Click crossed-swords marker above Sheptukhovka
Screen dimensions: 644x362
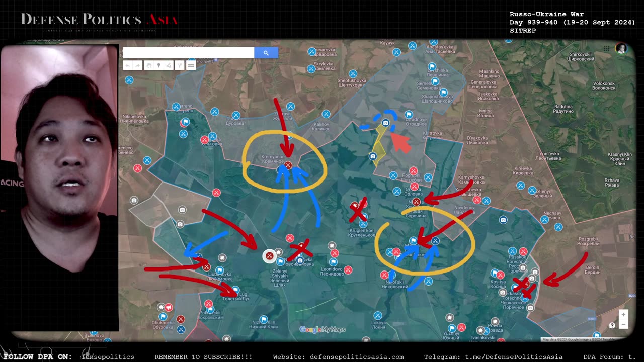[353, 74]
